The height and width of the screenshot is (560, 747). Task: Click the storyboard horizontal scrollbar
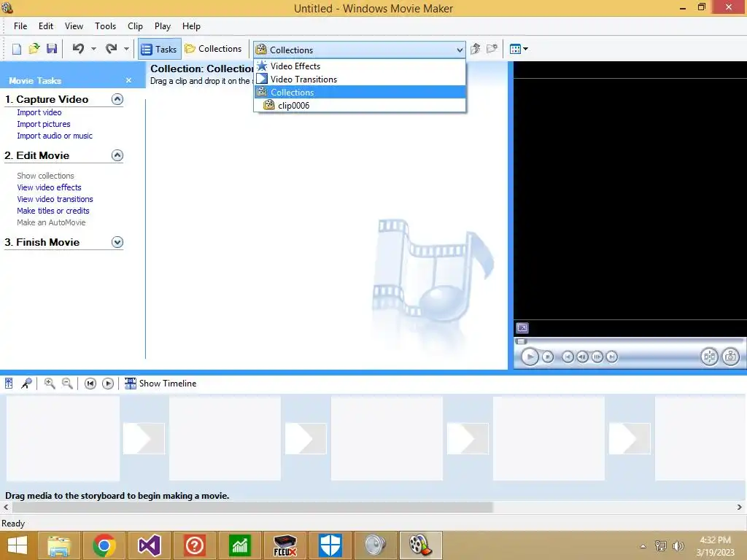(x=252, y=507)
